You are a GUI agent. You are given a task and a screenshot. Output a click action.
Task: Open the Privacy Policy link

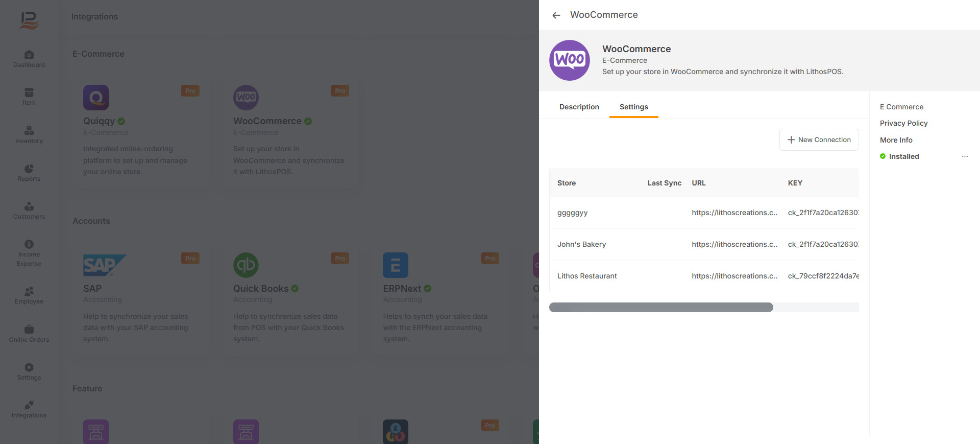click(x=903, y=123)
